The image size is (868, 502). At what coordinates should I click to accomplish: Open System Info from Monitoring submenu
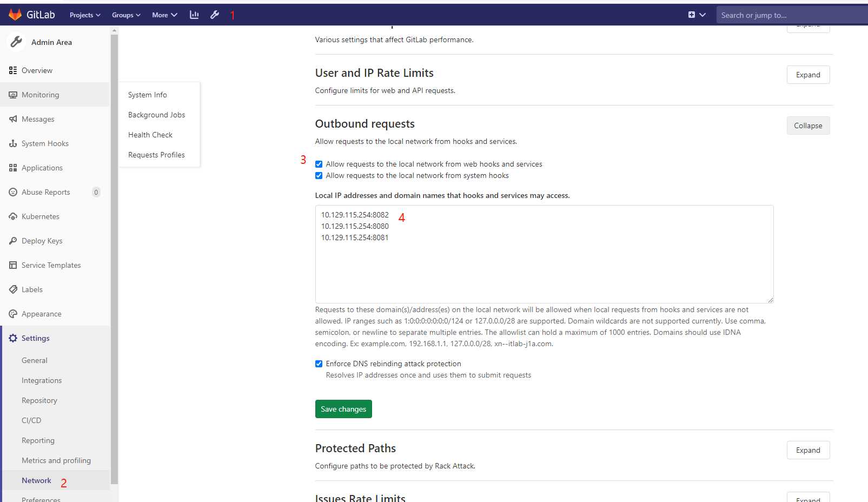[x=148, y=95]
